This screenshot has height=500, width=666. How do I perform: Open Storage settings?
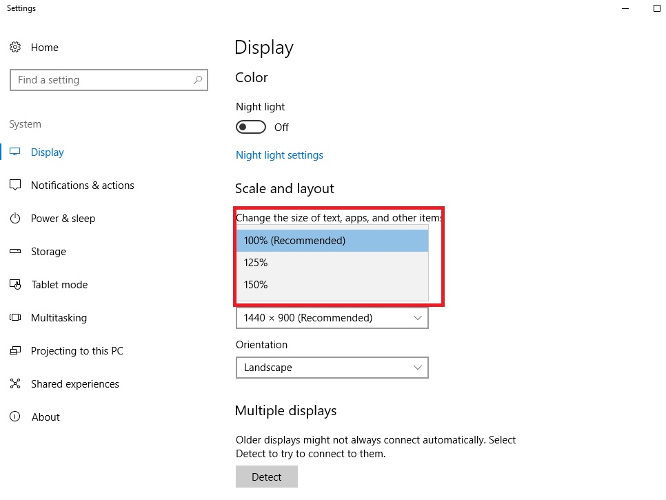pos(48,251)
